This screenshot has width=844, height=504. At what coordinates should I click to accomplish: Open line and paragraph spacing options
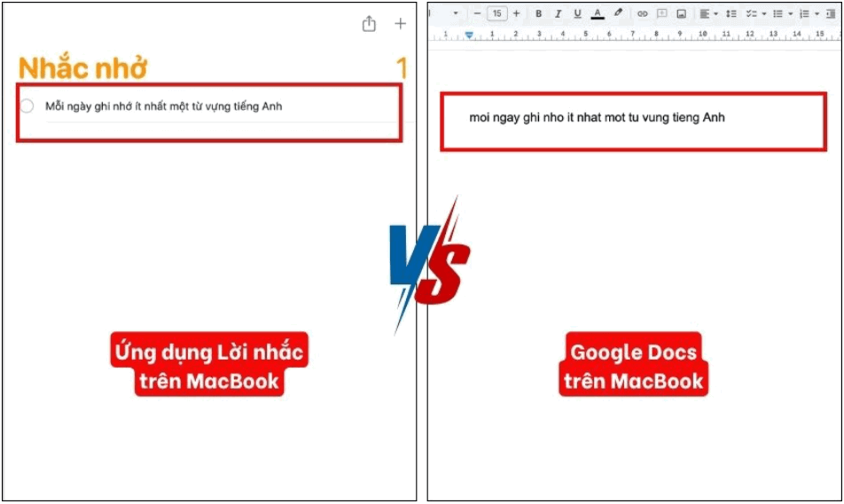[731, 14]
